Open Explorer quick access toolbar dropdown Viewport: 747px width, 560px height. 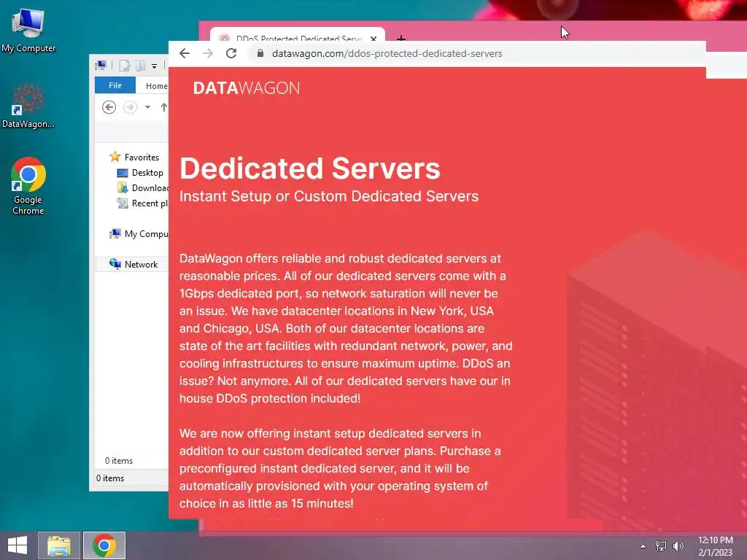click(155, 66)
